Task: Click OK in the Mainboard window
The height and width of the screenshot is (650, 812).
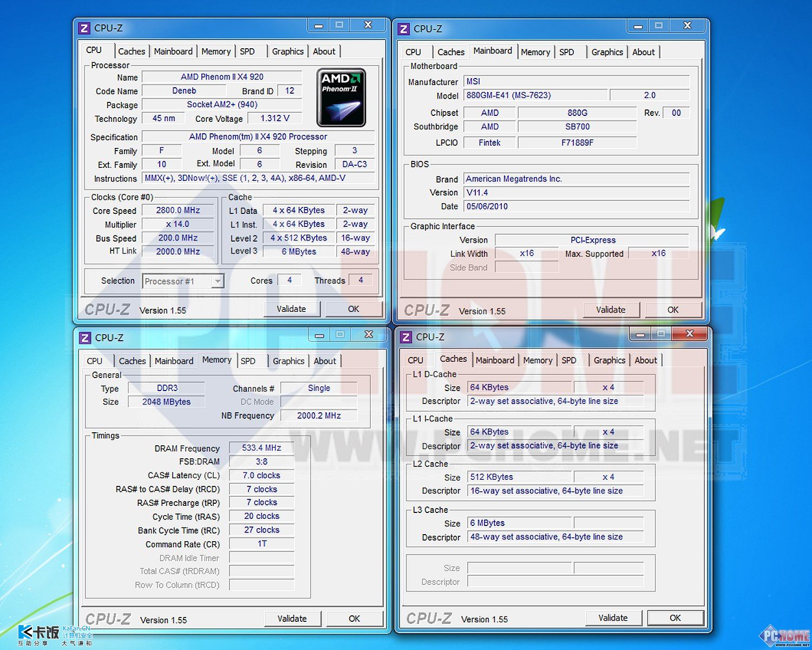Action: 673,310
